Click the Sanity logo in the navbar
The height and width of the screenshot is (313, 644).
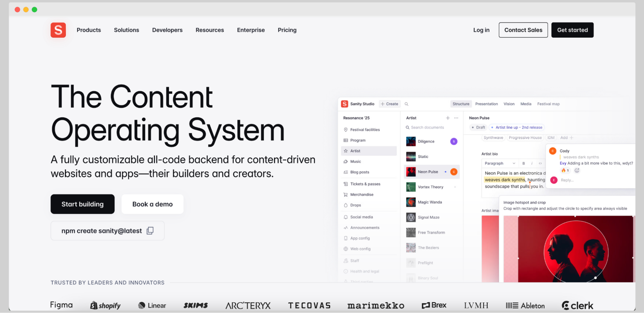(x=58, y=30)
